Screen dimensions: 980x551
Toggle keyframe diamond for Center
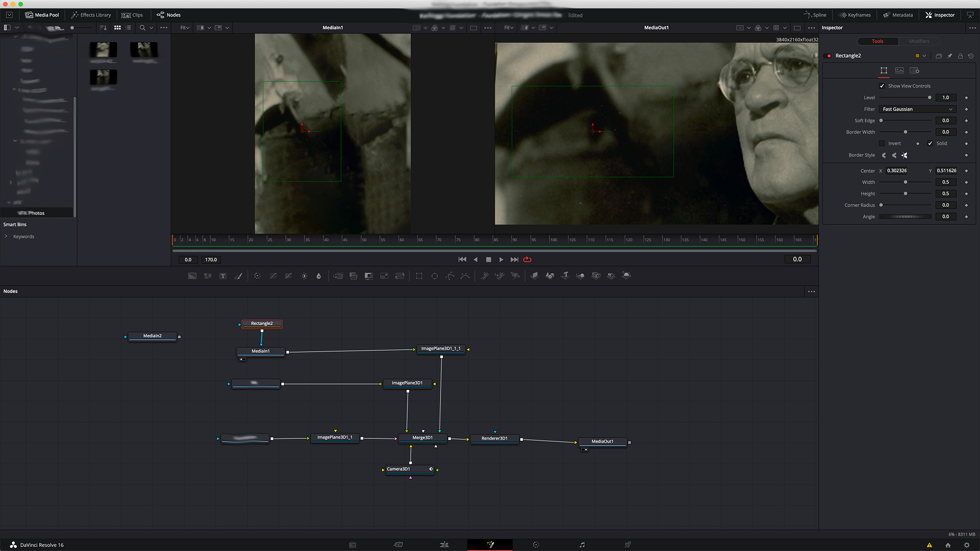[x=966, y=171]
